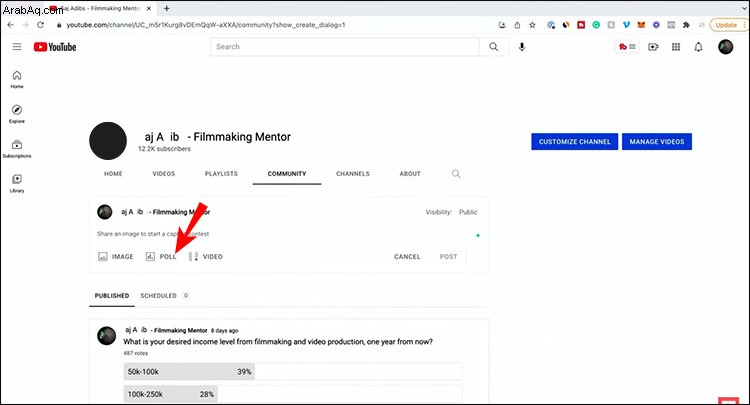
Task: Open a new browser tab
Action: coord(166,8)
